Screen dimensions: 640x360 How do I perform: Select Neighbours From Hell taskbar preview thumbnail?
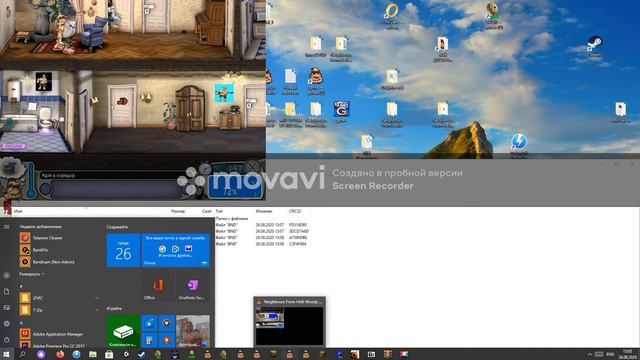289,322
